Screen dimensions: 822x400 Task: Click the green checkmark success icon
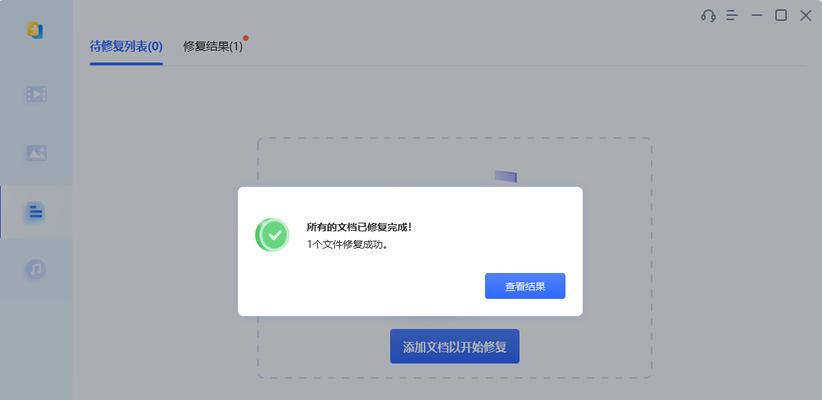tap(272, 235)
